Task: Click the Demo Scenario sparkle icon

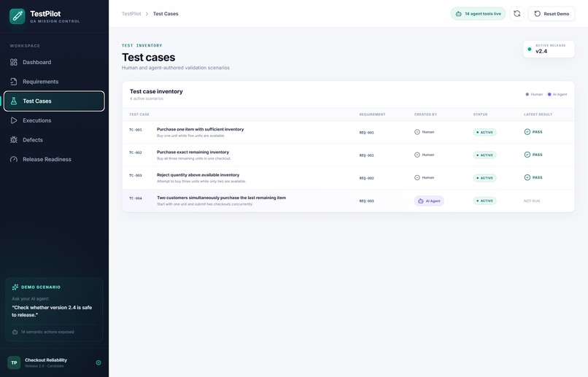Action: (15, 287)
